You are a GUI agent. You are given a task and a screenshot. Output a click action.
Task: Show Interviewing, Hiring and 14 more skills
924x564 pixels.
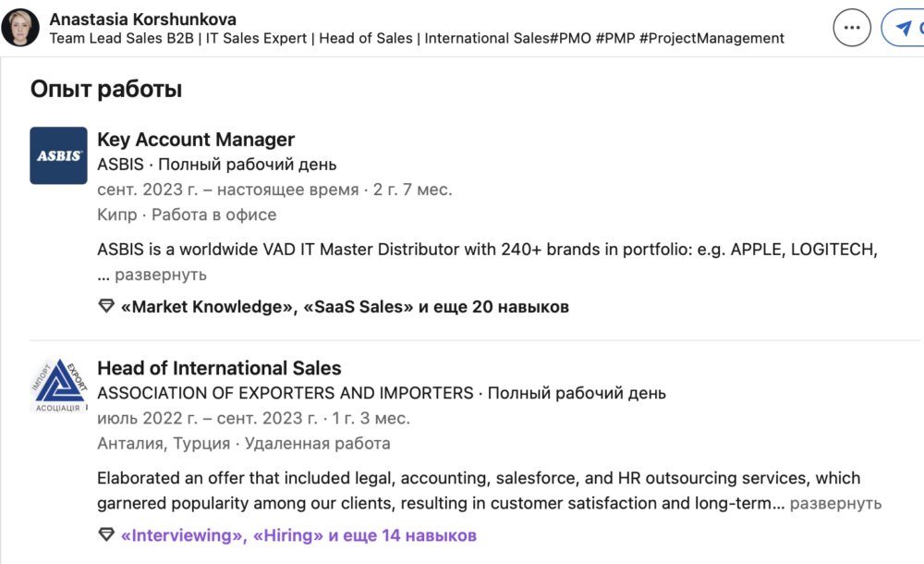point(298,535)
